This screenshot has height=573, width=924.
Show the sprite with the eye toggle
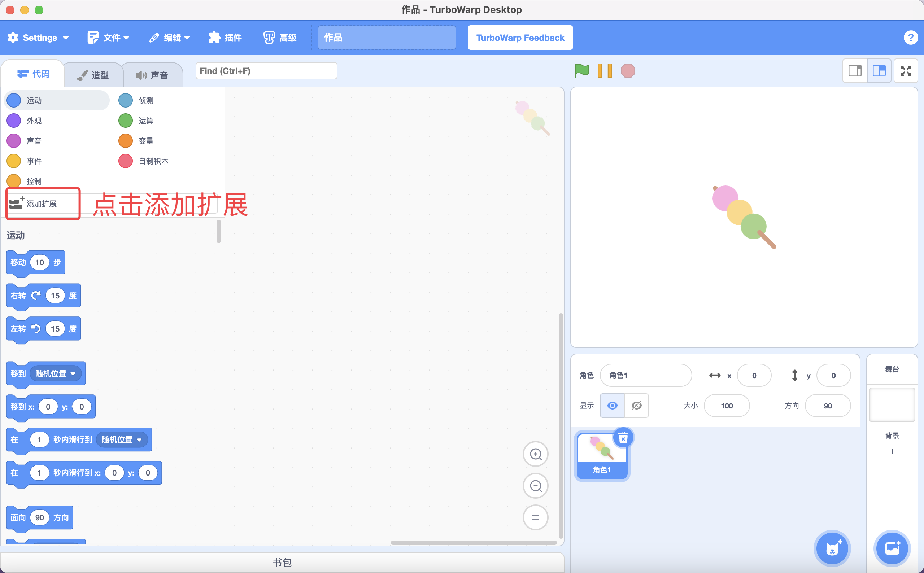pos(612,406)
